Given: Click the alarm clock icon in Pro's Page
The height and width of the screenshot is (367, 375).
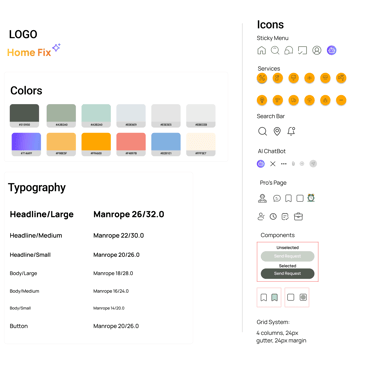Looking at the screenshot, I should [x=311, y=198].
